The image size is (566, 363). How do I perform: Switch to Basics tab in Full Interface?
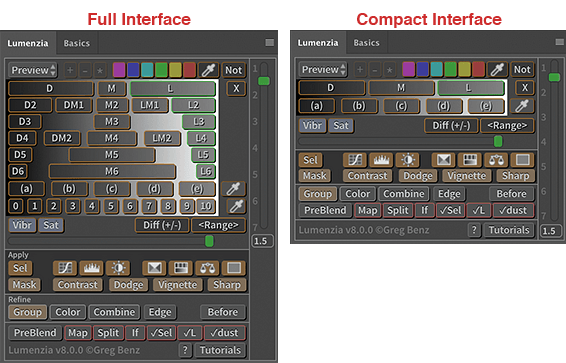pos(77,43)
